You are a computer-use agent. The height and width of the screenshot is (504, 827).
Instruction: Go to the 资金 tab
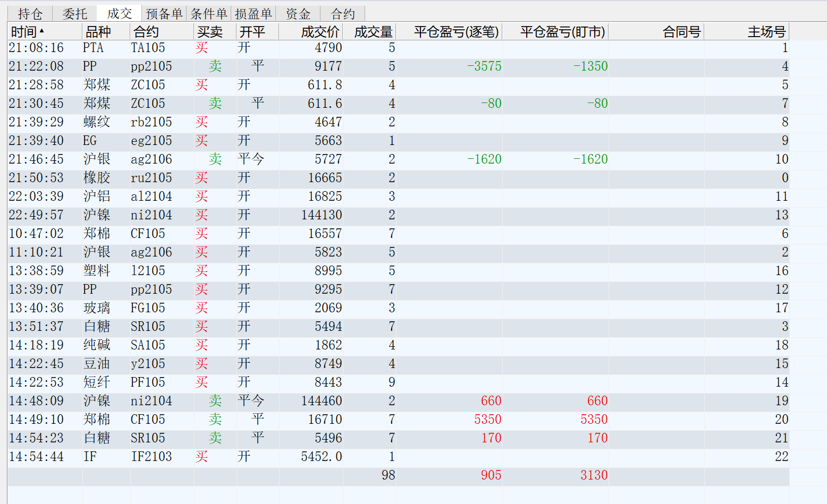298,14
